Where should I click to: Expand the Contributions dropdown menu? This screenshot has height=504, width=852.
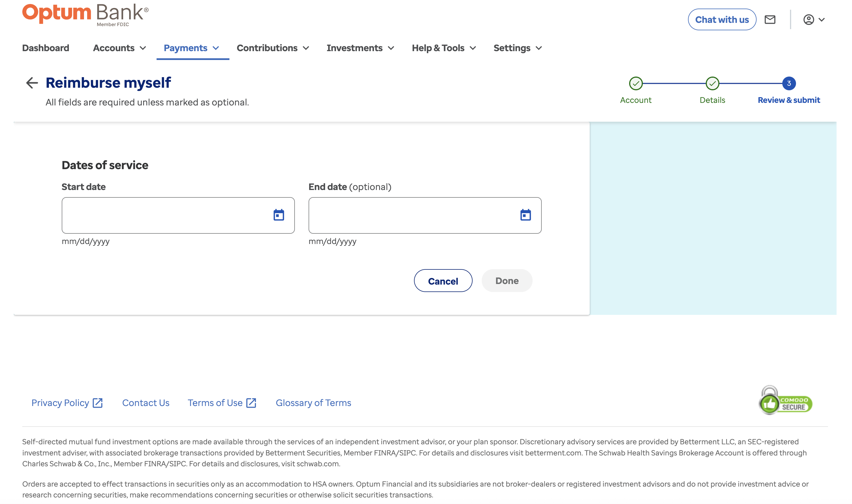pos(273,48)
